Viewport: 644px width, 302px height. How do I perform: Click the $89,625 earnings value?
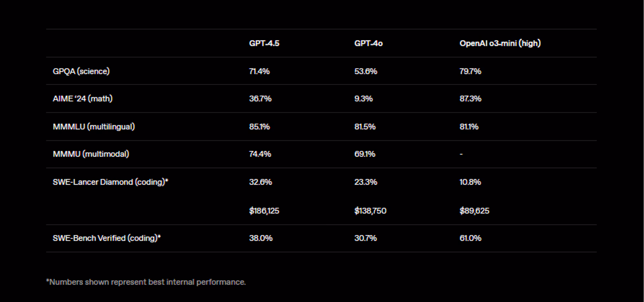coord(474,211)
